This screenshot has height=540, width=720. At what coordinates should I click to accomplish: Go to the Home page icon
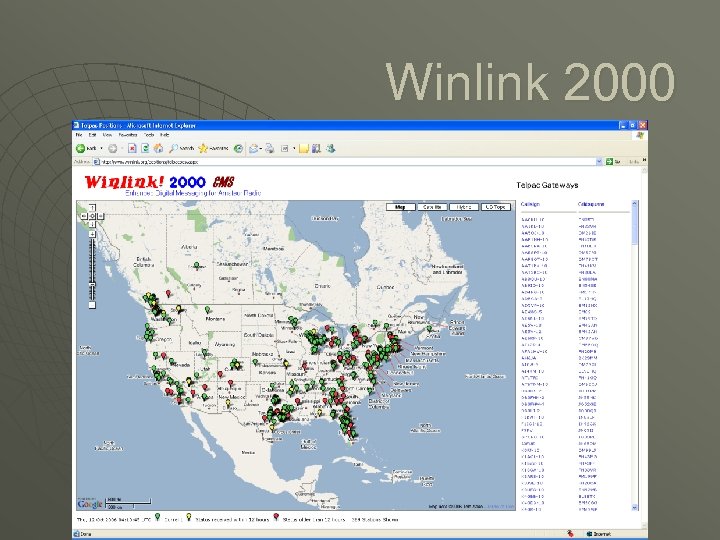pos(158,148)
